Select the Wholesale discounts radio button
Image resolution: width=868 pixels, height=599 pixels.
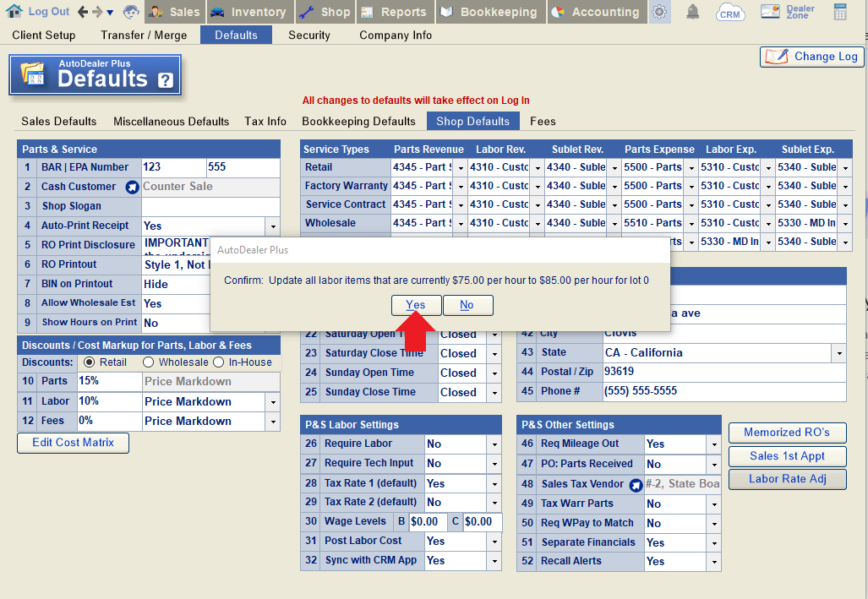pos(148,362)
